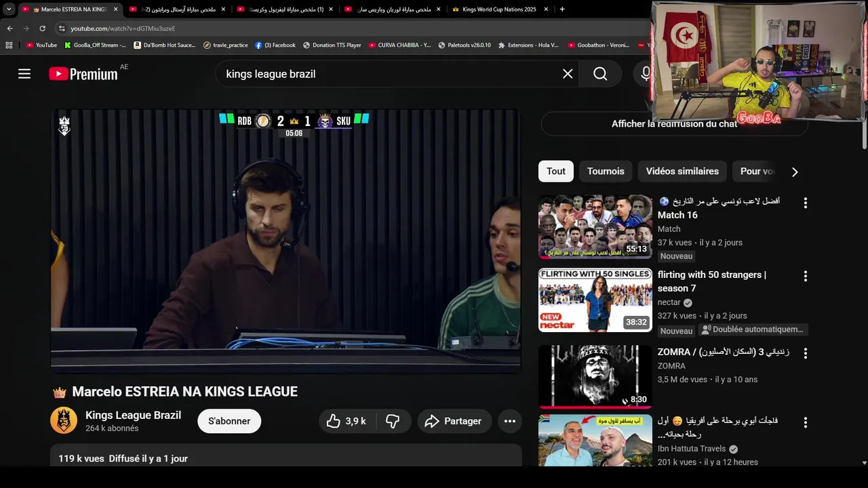Go to YouTube Premium home logo

tap(83, 74)
